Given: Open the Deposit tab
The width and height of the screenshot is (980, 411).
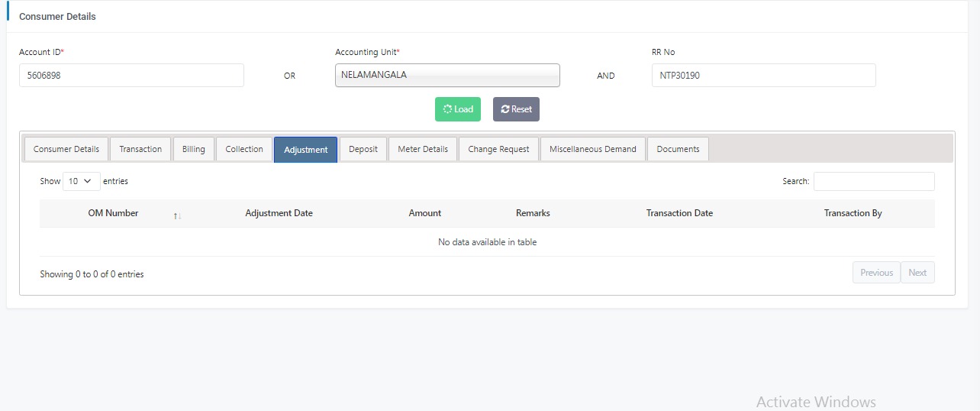Looking at the screenshot, I should pyautogui.click(x=363, y=150).
